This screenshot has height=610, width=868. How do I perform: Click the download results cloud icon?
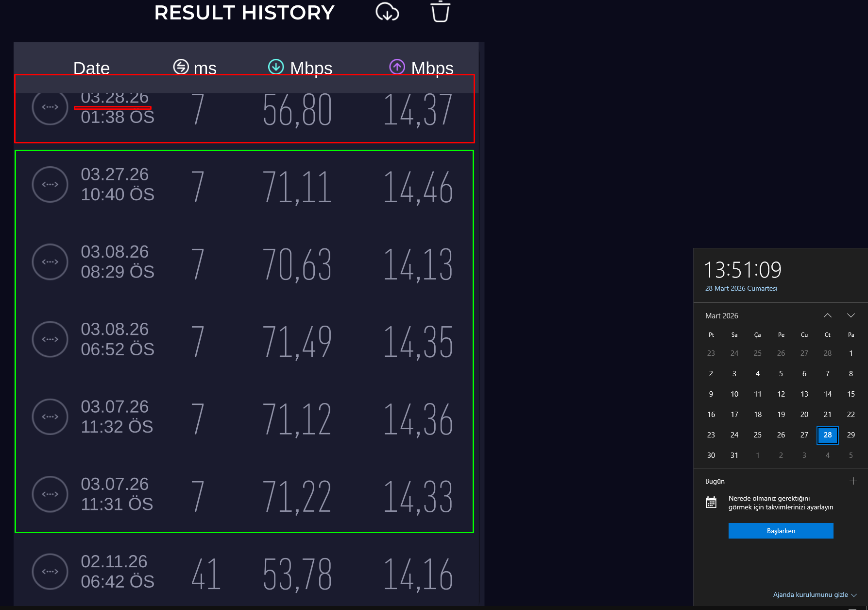point(387,12)
